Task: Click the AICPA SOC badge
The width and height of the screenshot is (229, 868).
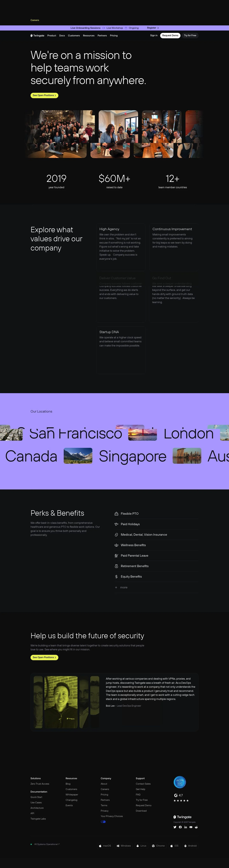Action: (x=180, y=782)
